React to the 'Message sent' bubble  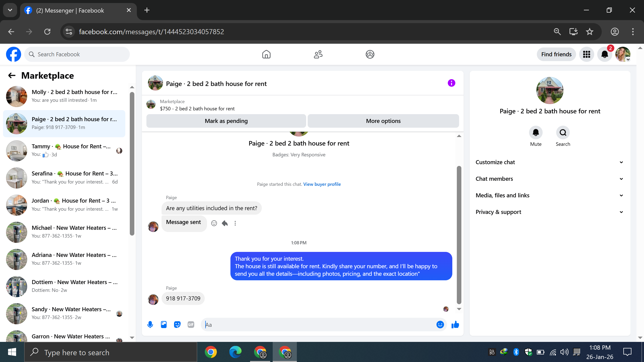coord(214,223)
